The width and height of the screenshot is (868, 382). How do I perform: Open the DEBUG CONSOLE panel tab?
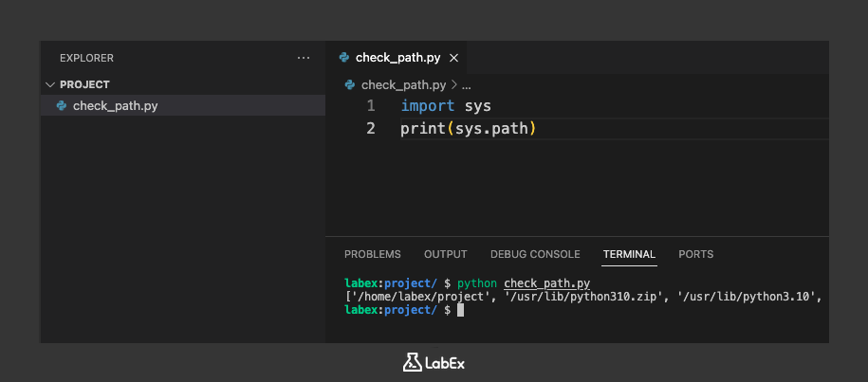click(x=535, y=254)
